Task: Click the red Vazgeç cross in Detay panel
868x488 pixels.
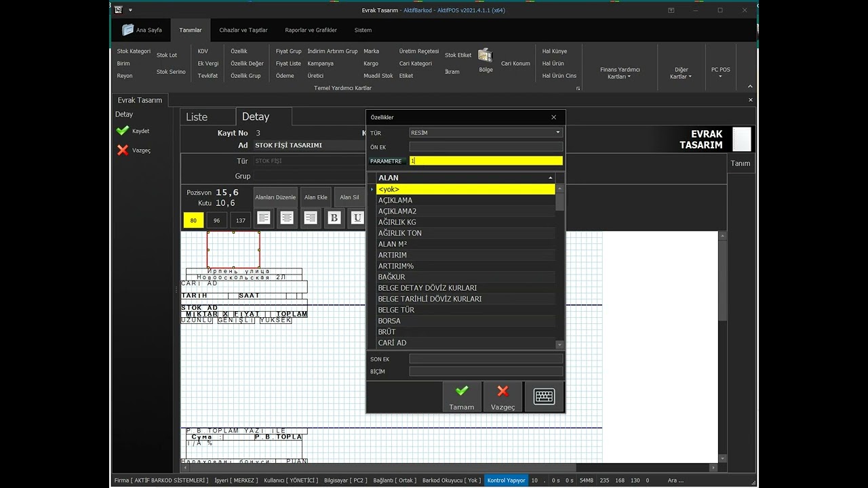Action: 123,150
